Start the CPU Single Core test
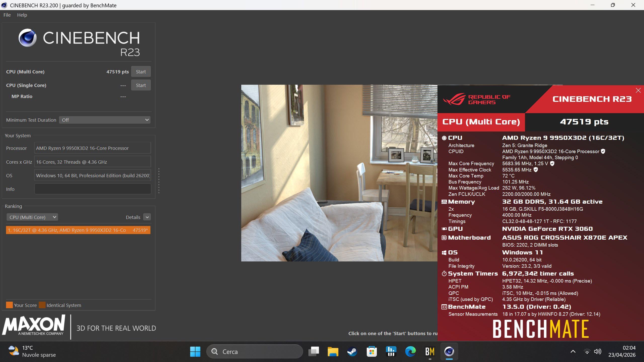Image resolution: width=644 pixels, height=362 pixels. click(141, 85)
